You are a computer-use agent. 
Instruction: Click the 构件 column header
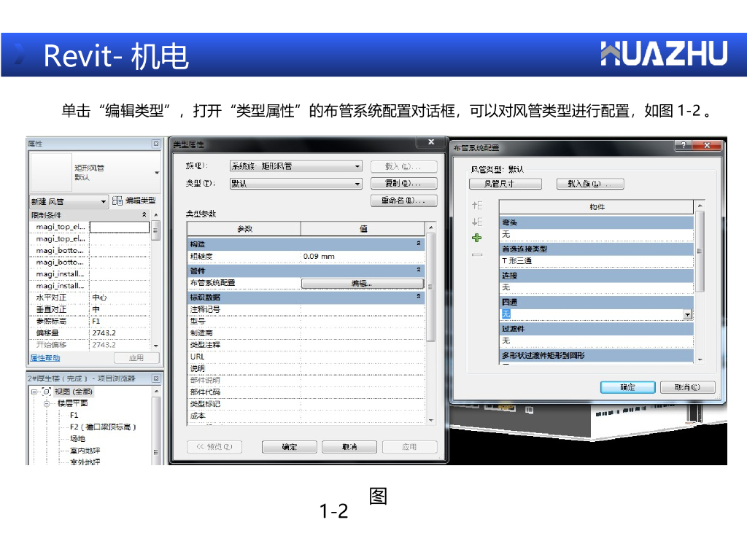pyautogui.click(x=597, y=207)
